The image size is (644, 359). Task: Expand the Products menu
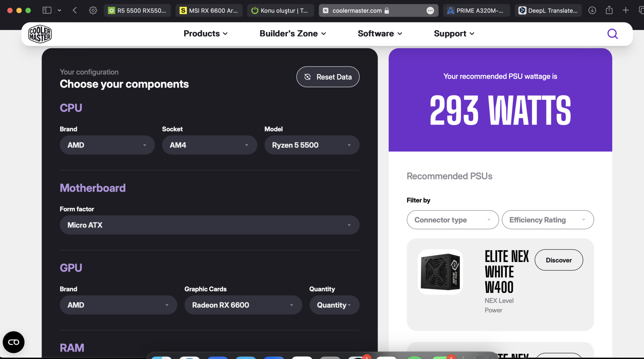(x=206, y=34)
